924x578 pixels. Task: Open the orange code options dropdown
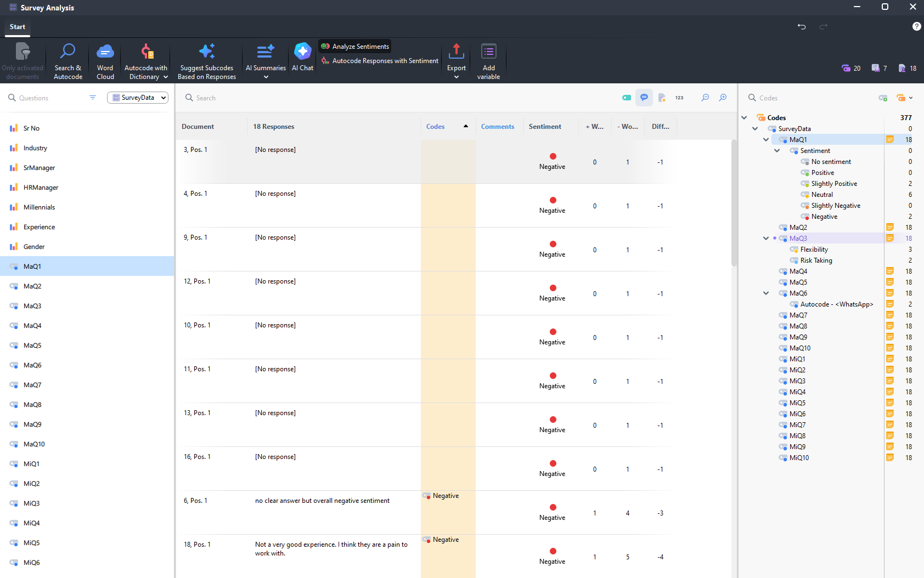(x=904, y=98)
